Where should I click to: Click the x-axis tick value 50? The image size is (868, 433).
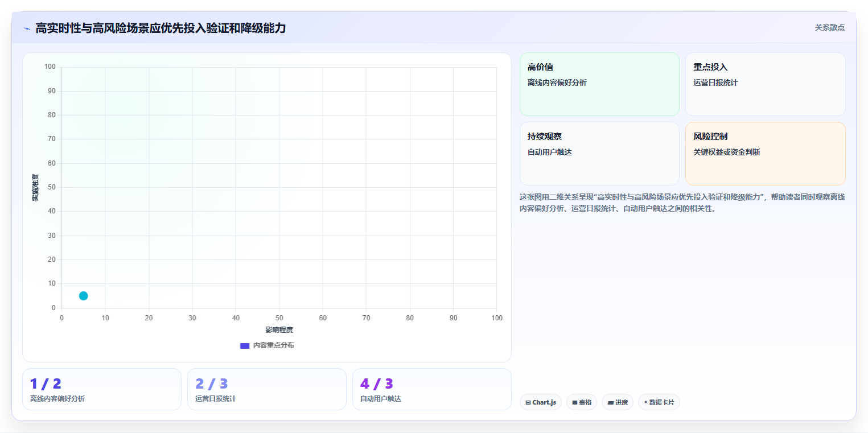tap(279, 318)
